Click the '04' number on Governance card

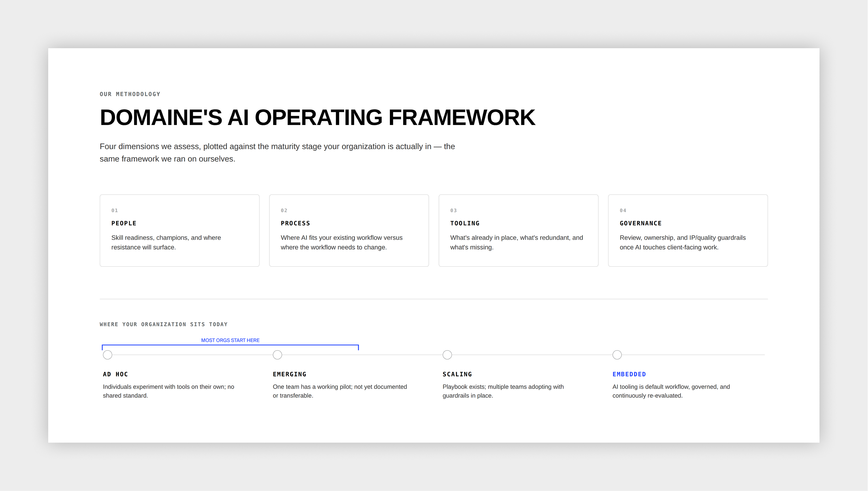pos(623,211)
